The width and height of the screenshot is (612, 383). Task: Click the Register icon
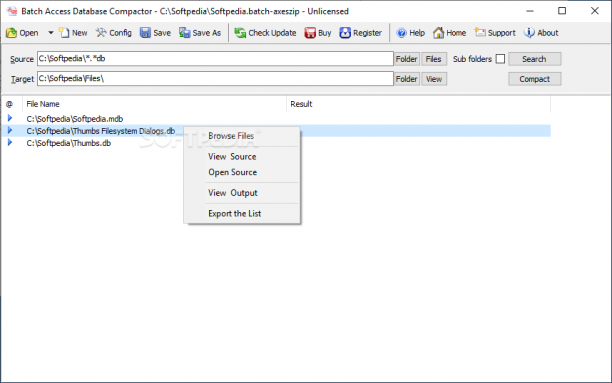click(345, 33)
